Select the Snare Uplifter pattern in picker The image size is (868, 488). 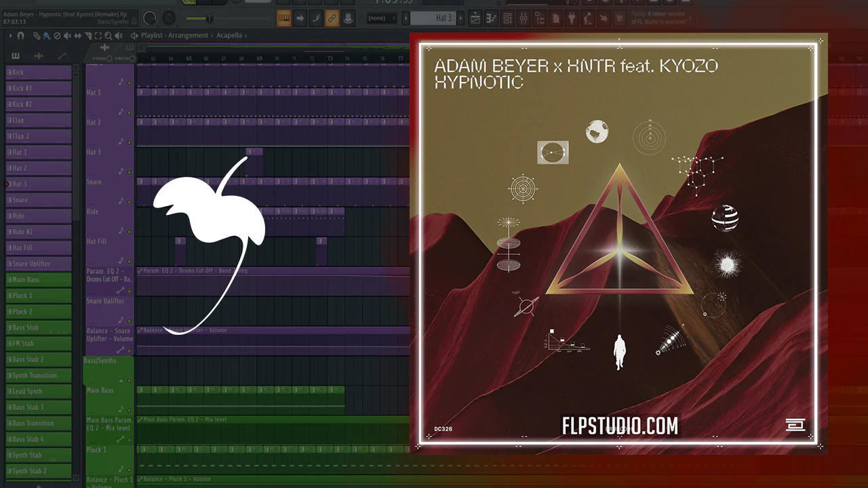tap(39, 264)
